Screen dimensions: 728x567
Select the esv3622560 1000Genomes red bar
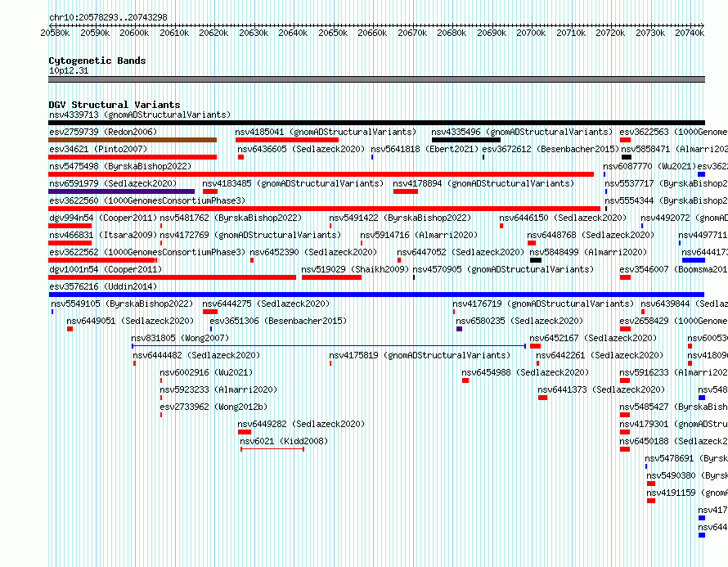click(x=324, y=209)
